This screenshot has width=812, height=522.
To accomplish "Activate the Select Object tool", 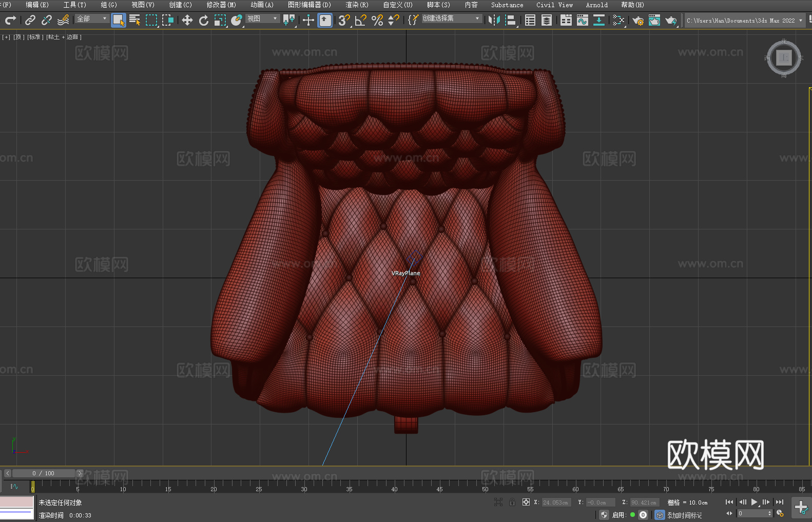I will (119, 20).
